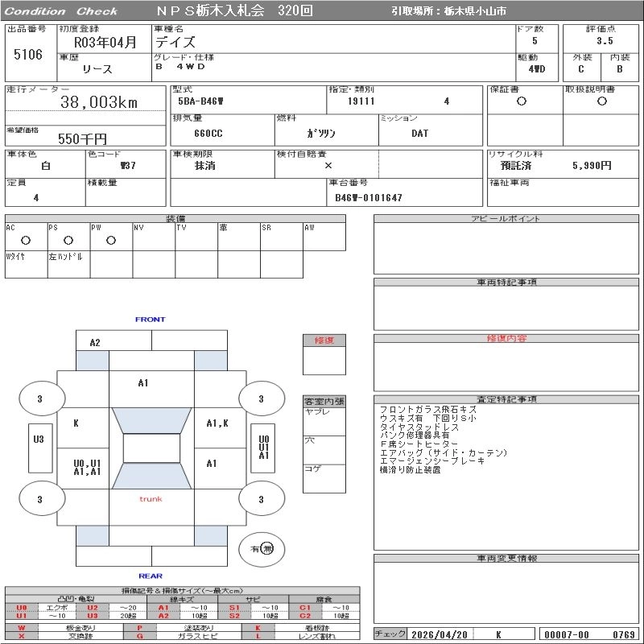
Task: Click the red U0 legend swatch
Action: coord(22,608)
